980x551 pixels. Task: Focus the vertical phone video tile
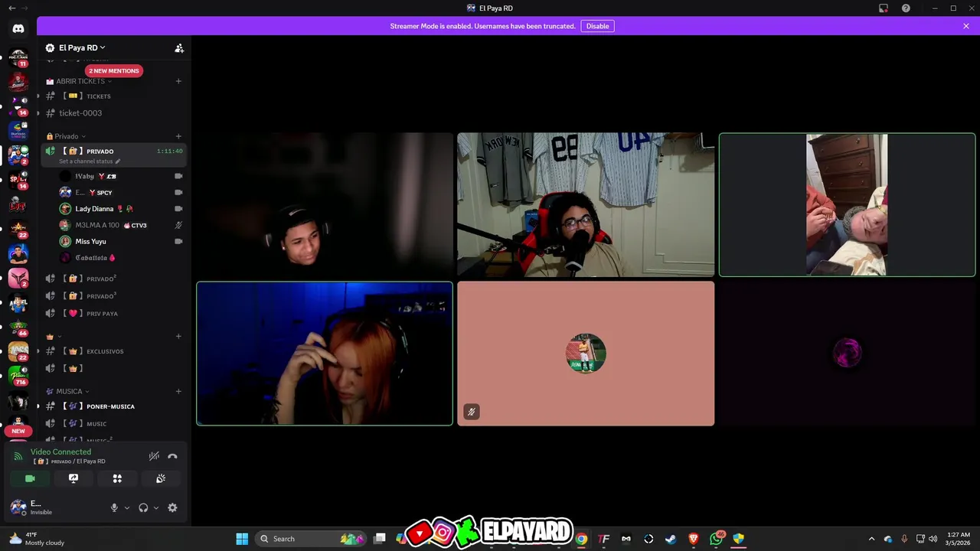(847, 204)
